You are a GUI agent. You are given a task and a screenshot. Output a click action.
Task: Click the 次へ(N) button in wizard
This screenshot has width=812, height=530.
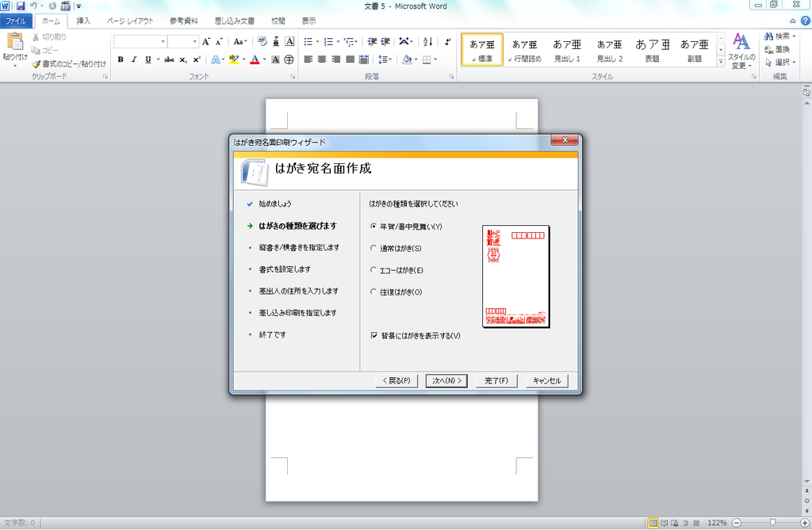pos(446,380)
